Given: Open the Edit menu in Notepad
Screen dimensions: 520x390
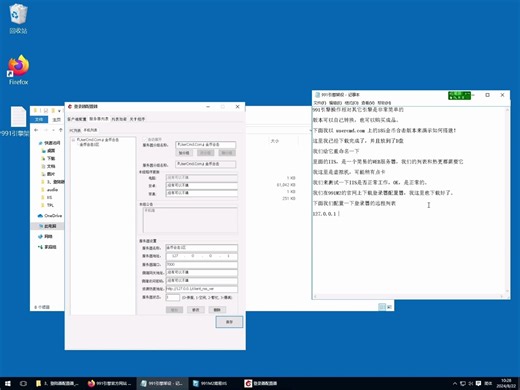Looking at the screenshot, I should click(335, 103).
